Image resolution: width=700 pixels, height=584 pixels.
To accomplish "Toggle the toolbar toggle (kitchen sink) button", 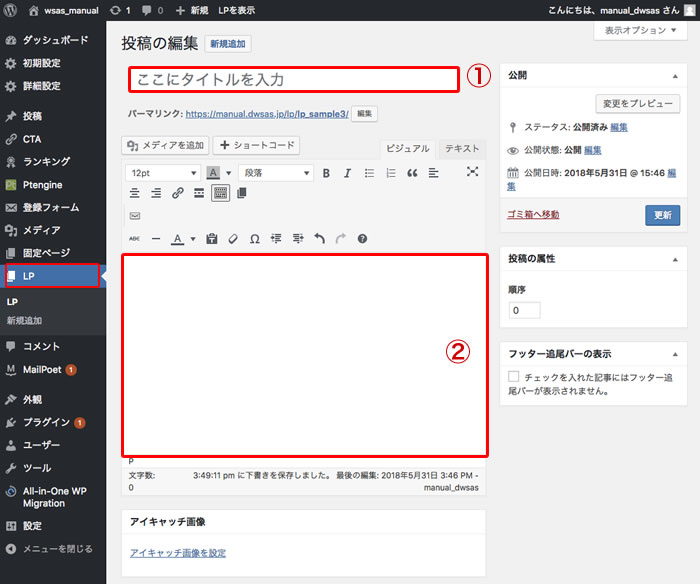I will (221, 193).
